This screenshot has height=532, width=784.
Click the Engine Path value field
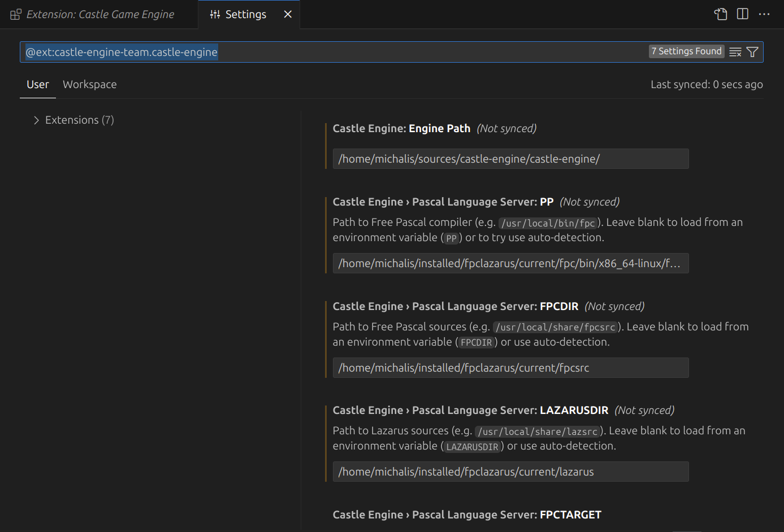click(510, 159)
